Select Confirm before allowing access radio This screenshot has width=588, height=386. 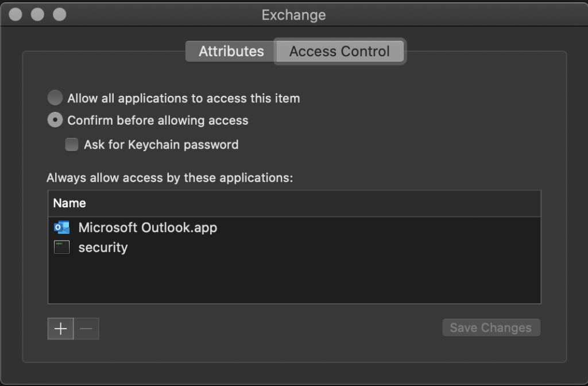(55, 119)
